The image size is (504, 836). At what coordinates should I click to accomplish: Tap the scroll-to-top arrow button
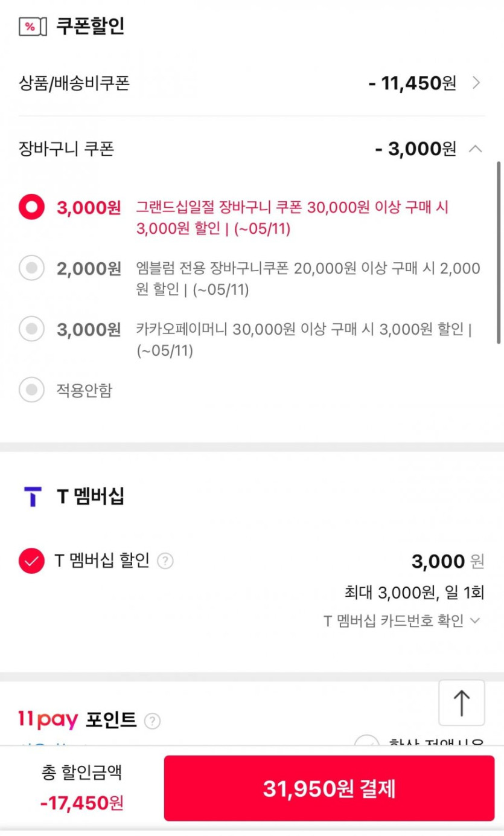[x=461, y=703]
